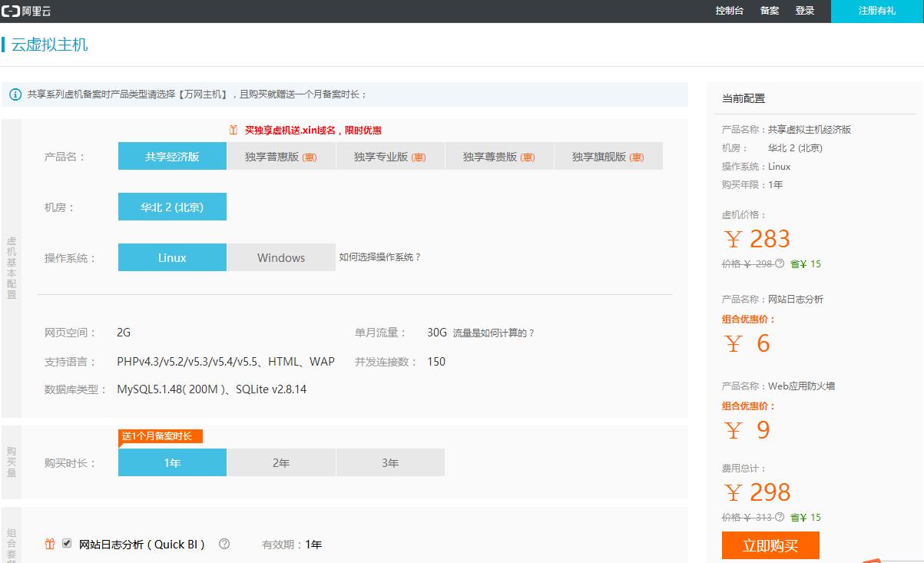Click the gift icon beside 网站日志分析 checkbox
Viewport: 924px width, 563px height.
[50, 544]
